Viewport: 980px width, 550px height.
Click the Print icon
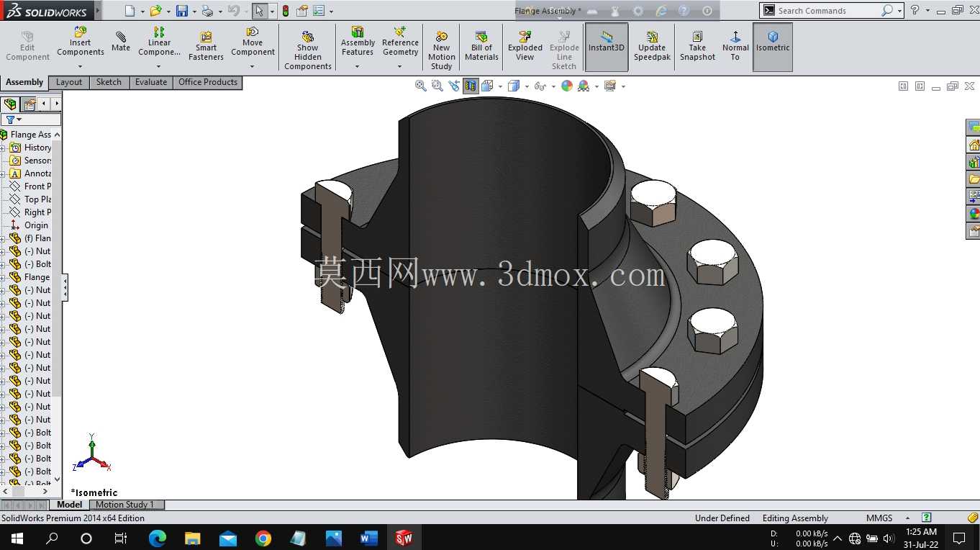tap(207, 11)
